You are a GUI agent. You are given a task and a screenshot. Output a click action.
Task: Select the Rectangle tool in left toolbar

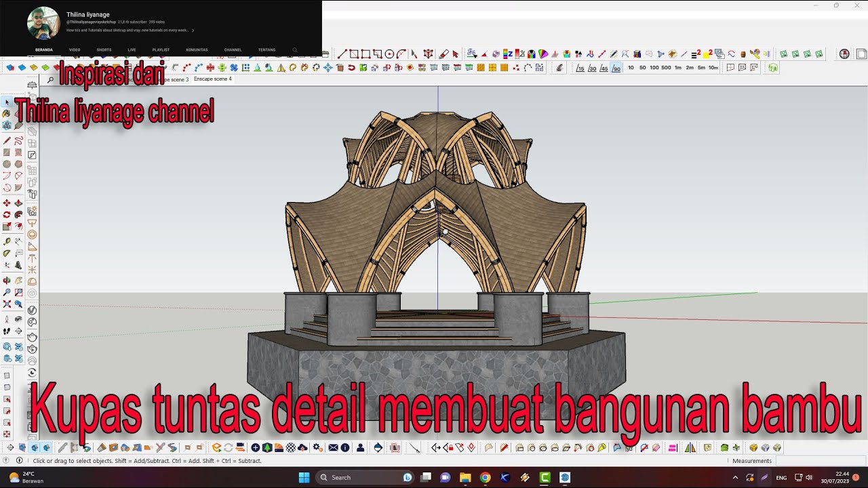tap(7, 152)
